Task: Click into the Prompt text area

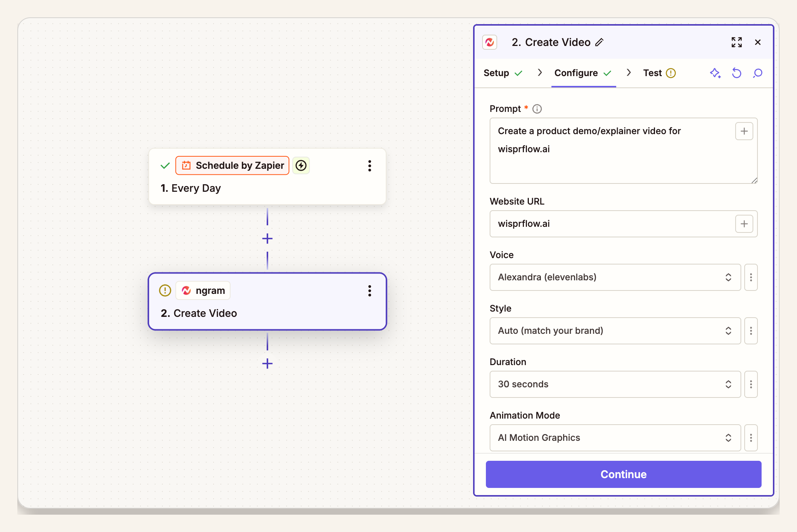Action: [623, 151]
